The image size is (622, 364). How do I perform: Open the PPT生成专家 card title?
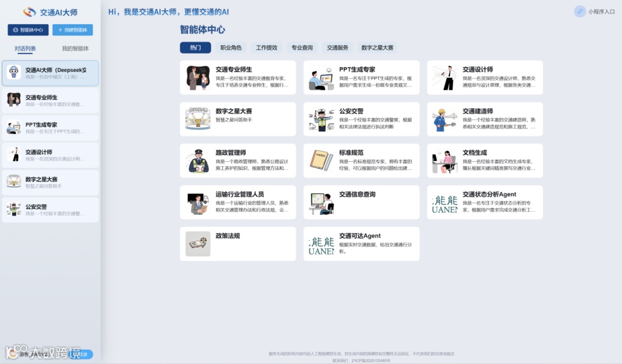coord(357,69)
